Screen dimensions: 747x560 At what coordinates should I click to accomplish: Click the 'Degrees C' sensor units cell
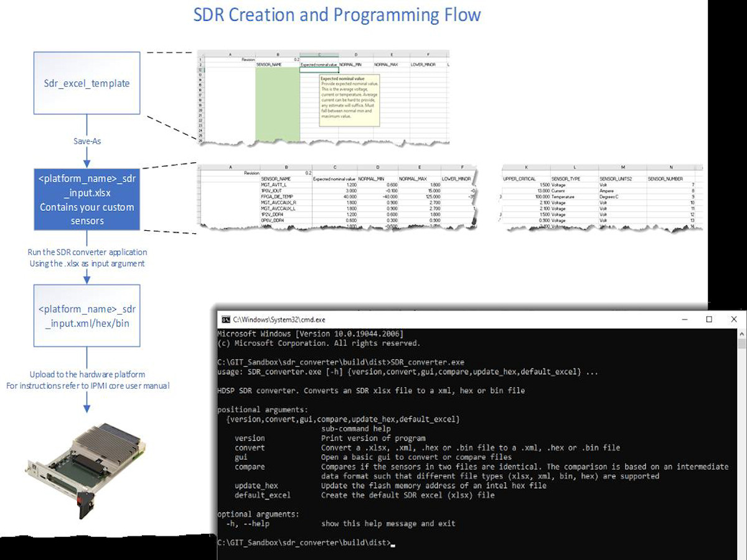click(610, 196)
